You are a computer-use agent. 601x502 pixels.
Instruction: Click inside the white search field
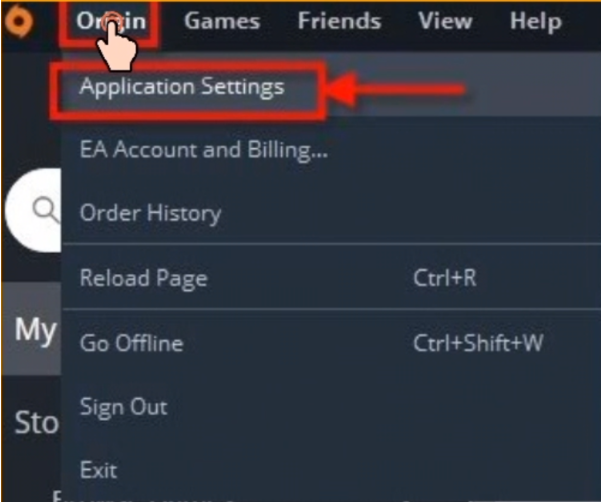[x=33, y=210]
